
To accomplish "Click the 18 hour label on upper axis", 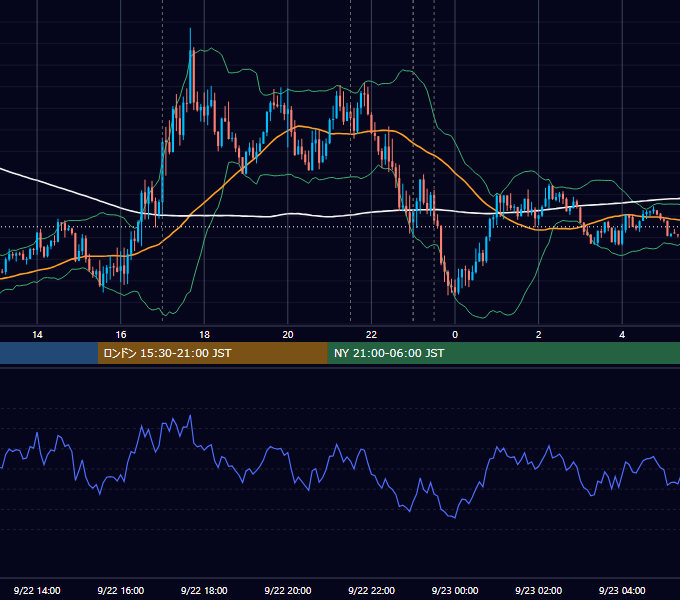I will tap(204, 335).
